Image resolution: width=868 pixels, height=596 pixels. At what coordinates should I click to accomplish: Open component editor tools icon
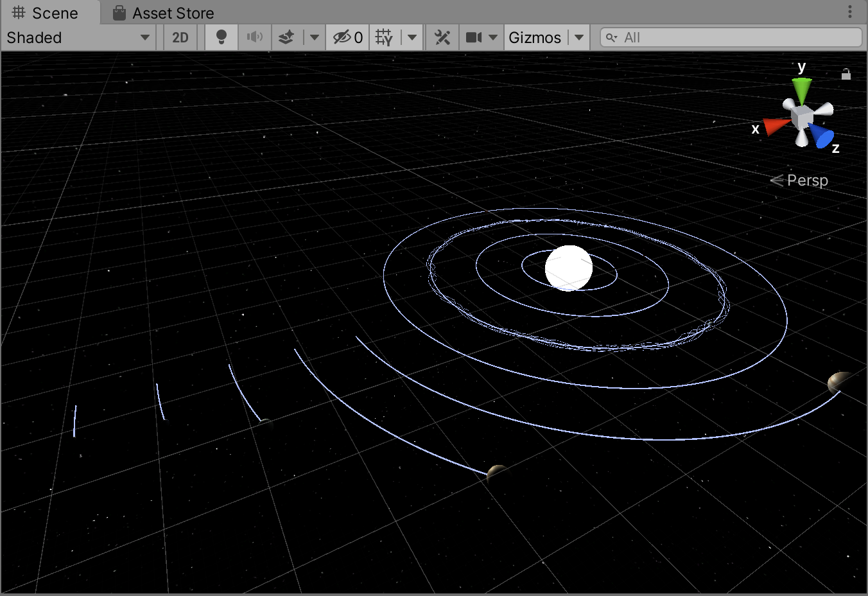tap(442, 37)
